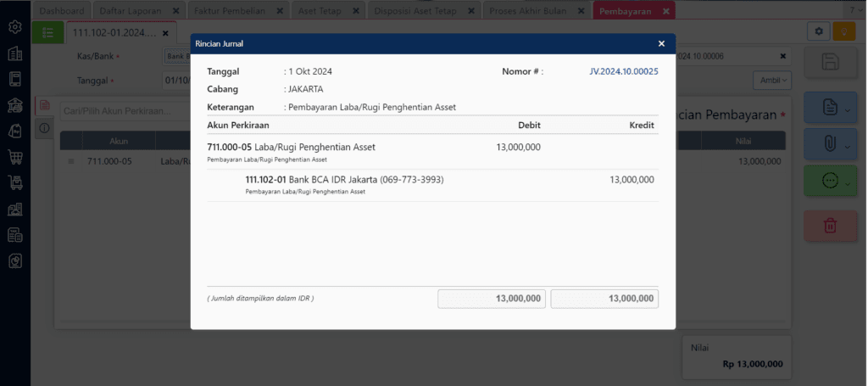Open the settings gear in the sidebar
Screen dimensions: 868x386
[x=14, y=27]
